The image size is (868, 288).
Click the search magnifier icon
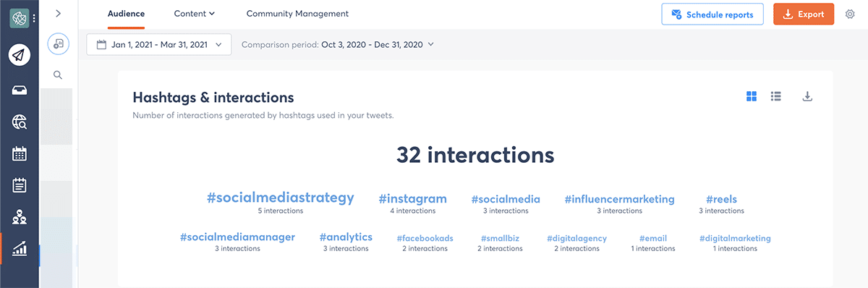tap(58, 75)
